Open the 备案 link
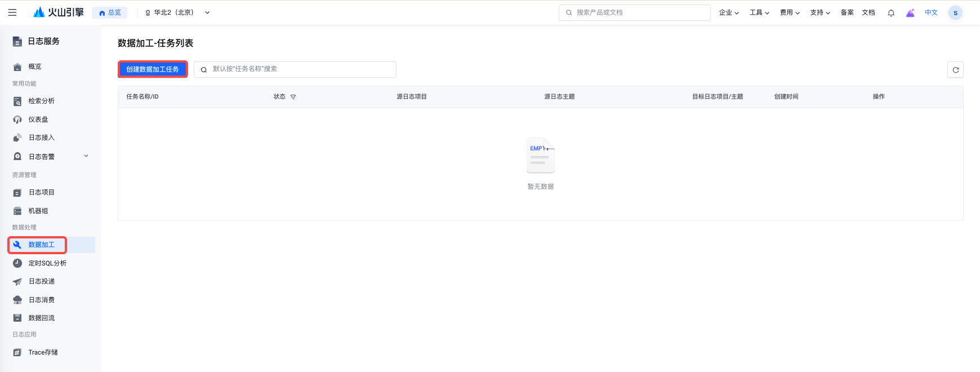The width and height of the screenshot is (980, 372). tap(847, 12)
